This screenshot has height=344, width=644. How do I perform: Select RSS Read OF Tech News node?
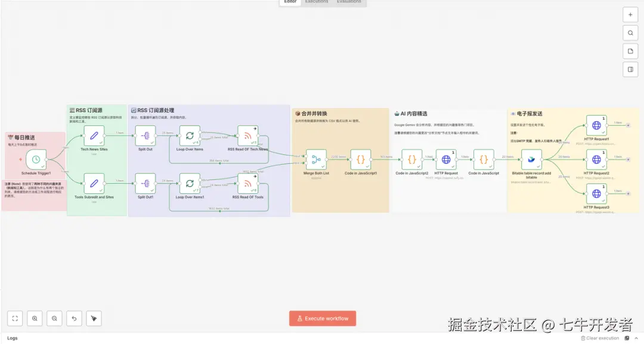pos(247,135)
